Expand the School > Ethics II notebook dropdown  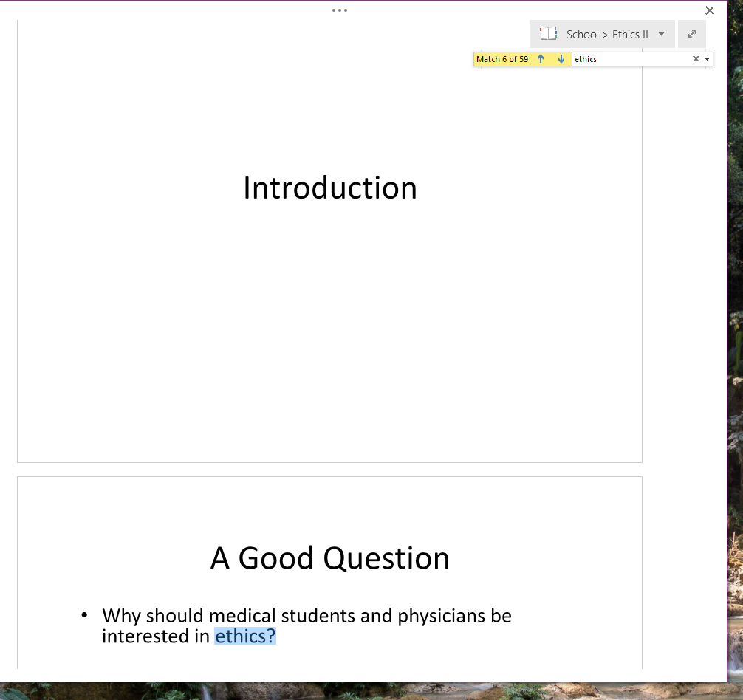click(662, 34)
